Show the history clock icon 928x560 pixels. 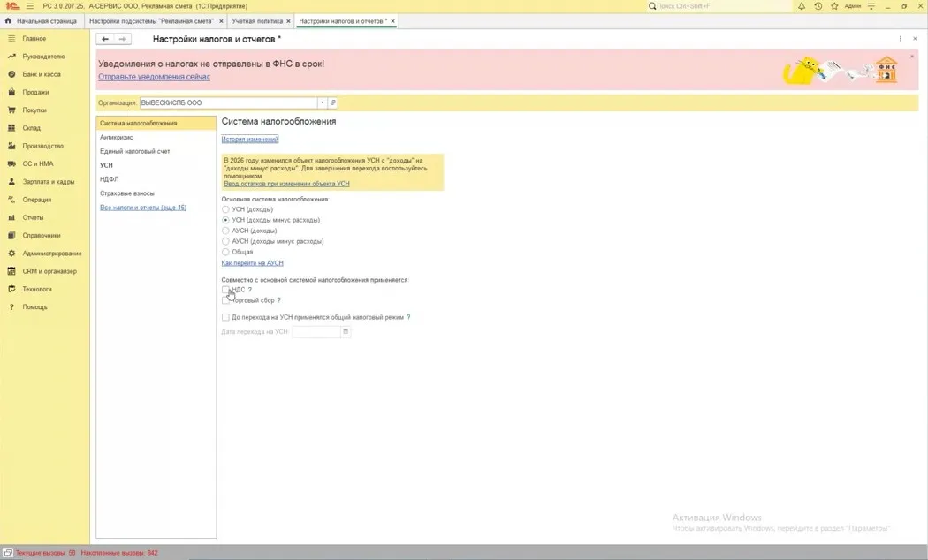[x=818, y=6]
